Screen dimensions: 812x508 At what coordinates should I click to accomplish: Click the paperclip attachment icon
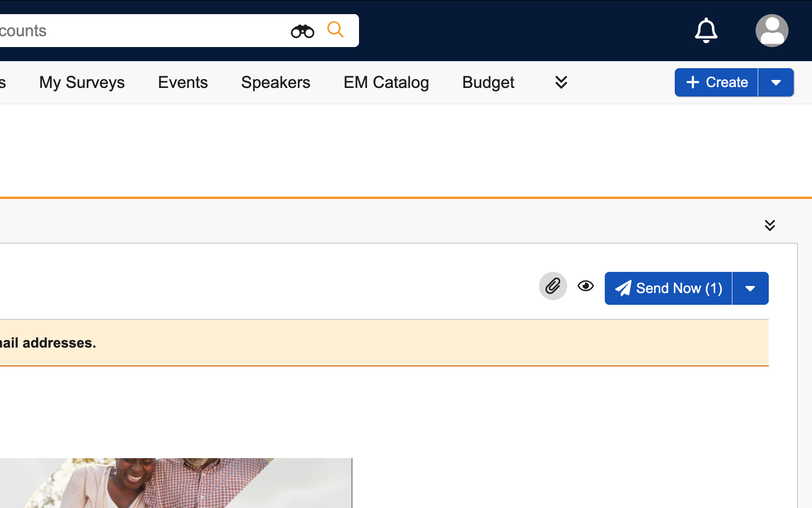pyautogui.click(x=553, y=286)
